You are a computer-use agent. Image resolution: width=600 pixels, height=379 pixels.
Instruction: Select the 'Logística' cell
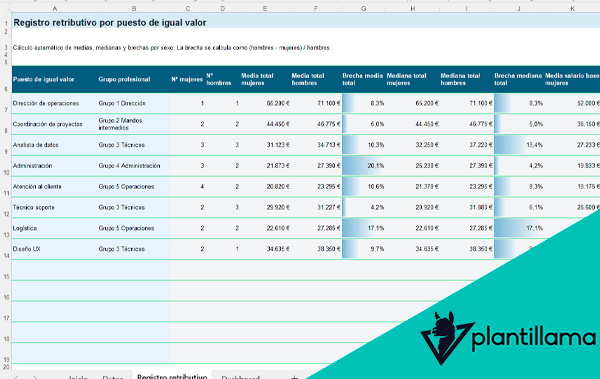point(55,228)
